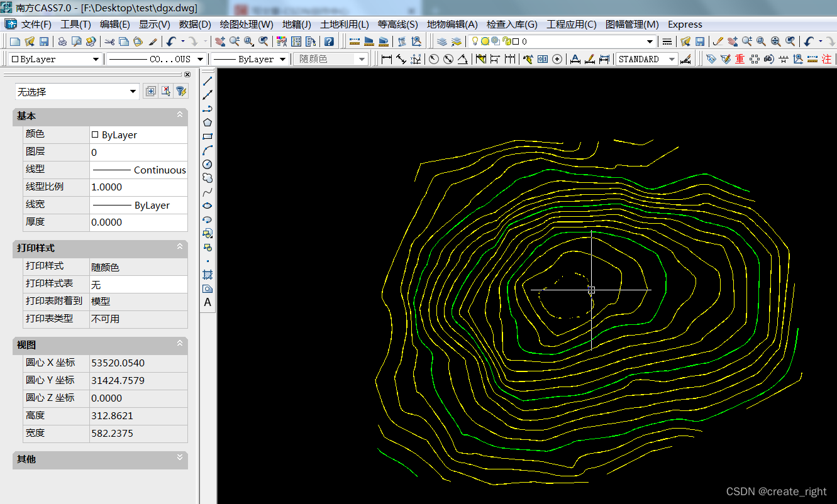Select the Hatch fill tool
Screen dimensions: 837x504
click(208, 275)
